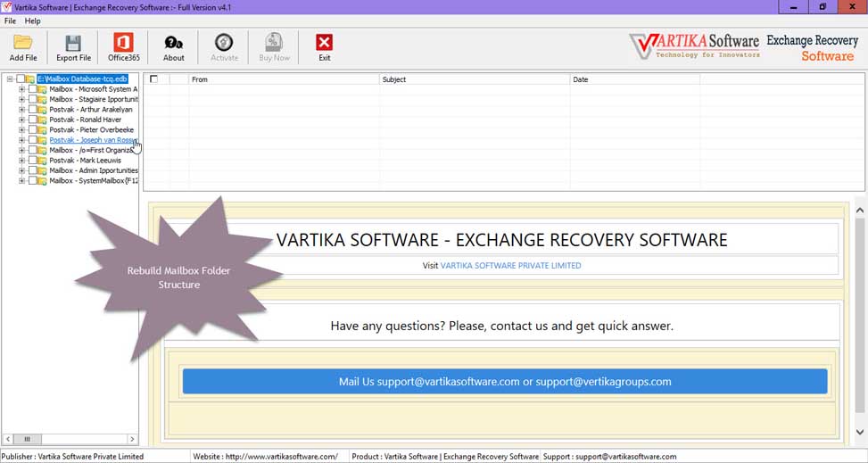Sort messages by Subject column header
Viewport: 868px width, 463px height.
click(x=475, y=79)
